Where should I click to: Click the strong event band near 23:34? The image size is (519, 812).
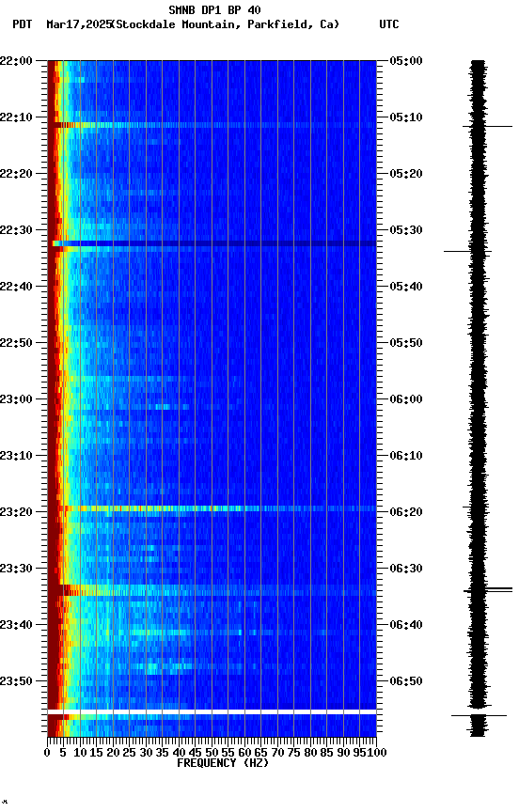tap(212, 590)
